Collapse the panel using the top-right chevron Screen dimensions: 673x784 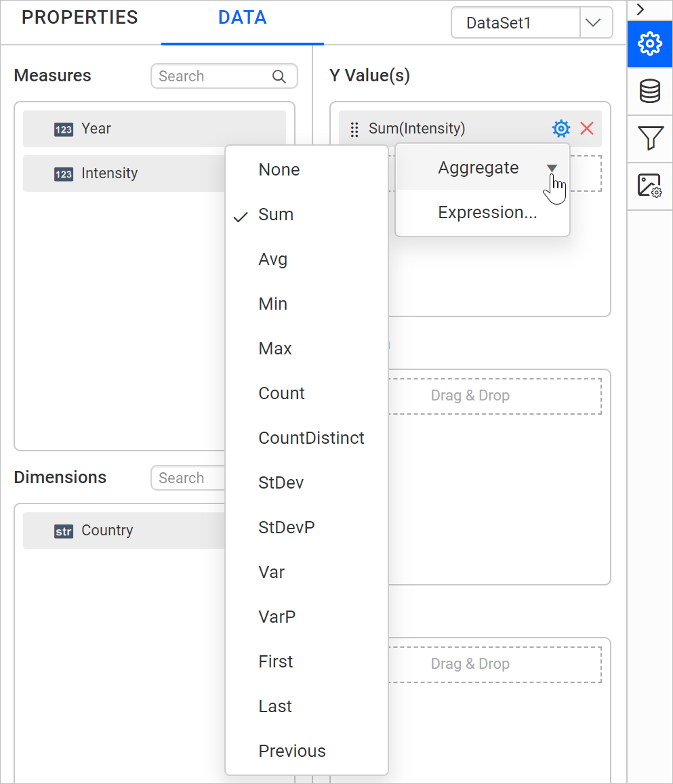(640, 9)
